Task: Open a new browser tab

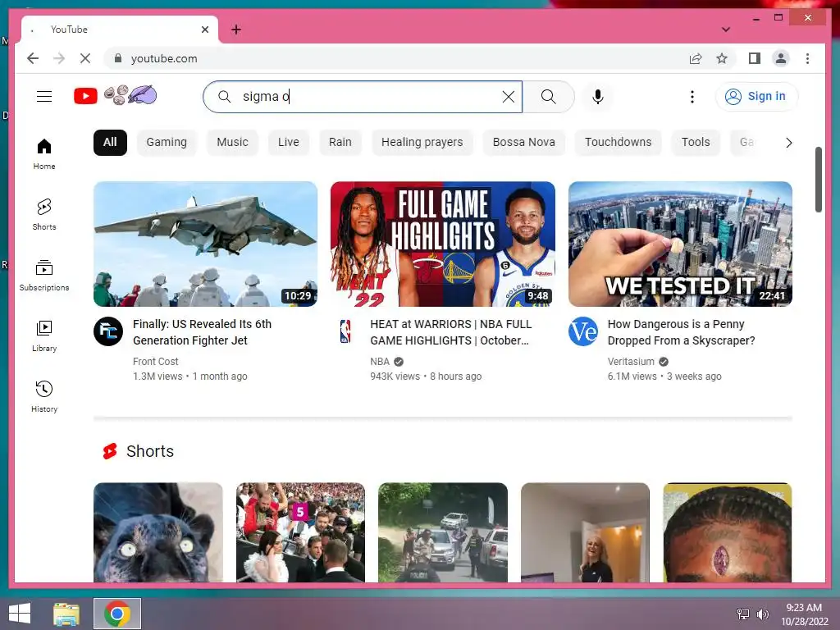Action: (x=235, y=30)
